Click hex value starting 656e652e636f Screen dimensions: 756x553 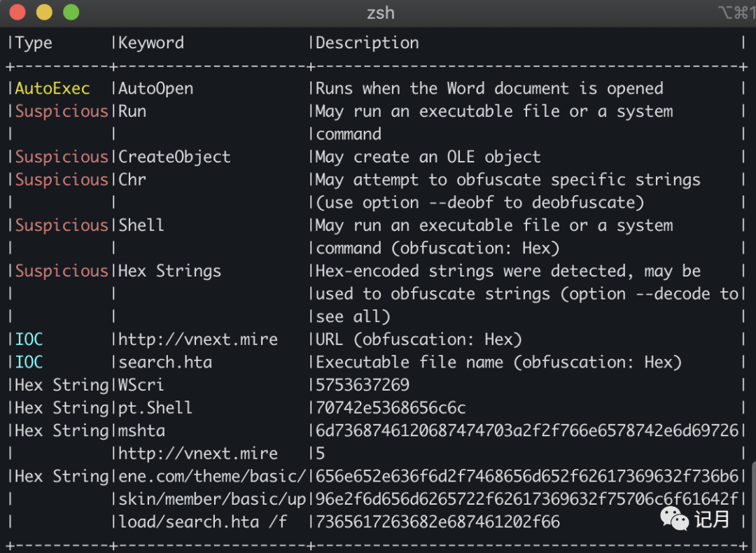527,477
